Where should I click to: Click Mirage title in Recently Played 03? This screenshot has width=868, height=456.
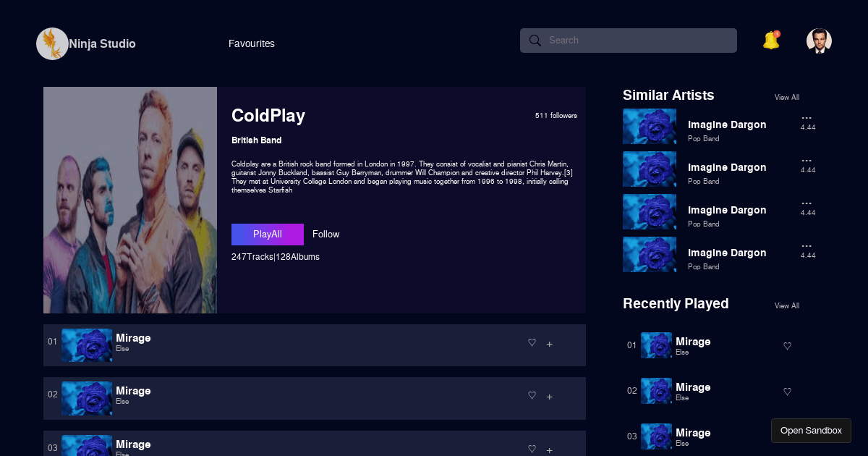pos(693,433)
